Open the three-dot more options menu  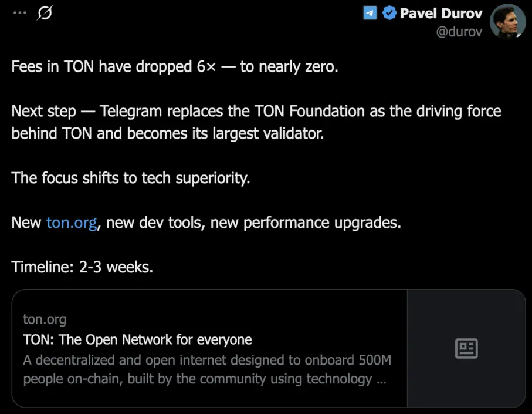[20, 13]
